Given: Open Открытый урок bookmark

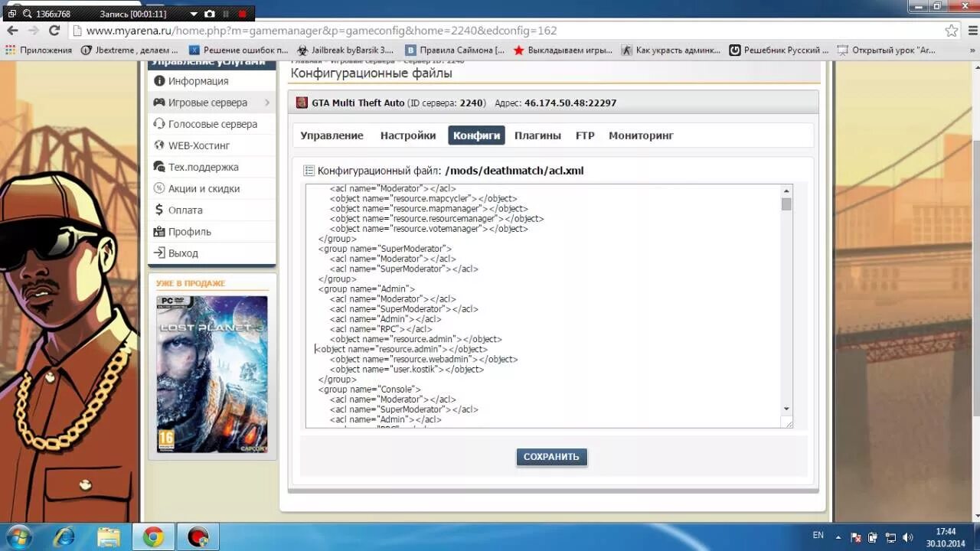Looking at the screenshot, I should [887, 50].
